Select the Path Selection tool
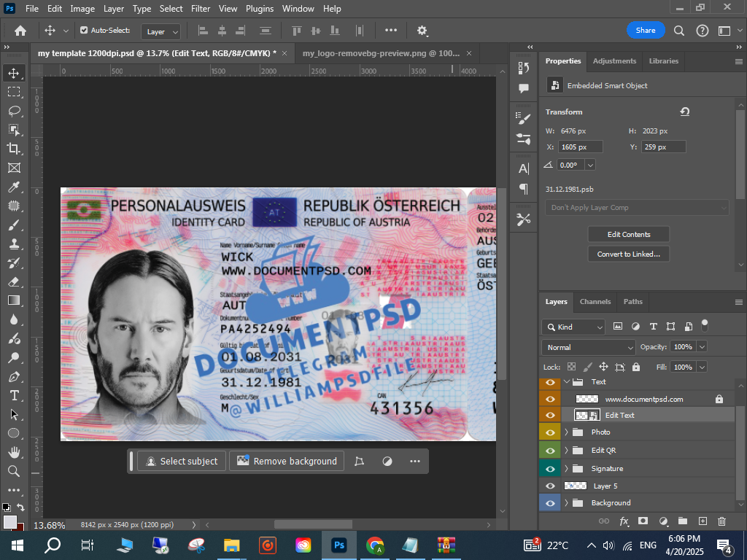Image resolution: width=747 pixels, height=560 pixels. coord(14,415)
